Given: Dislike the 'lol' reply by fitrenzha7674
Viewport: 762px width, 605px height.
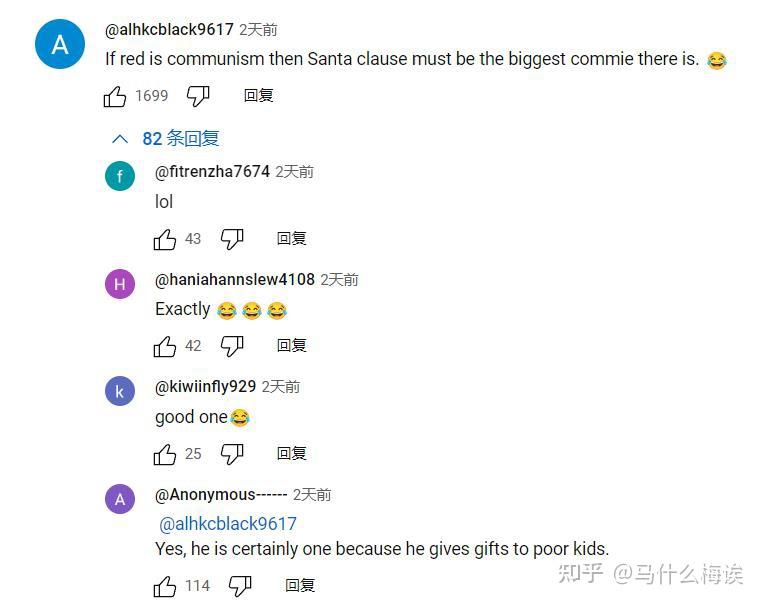Looking at the screenshot, I should 232,239.
